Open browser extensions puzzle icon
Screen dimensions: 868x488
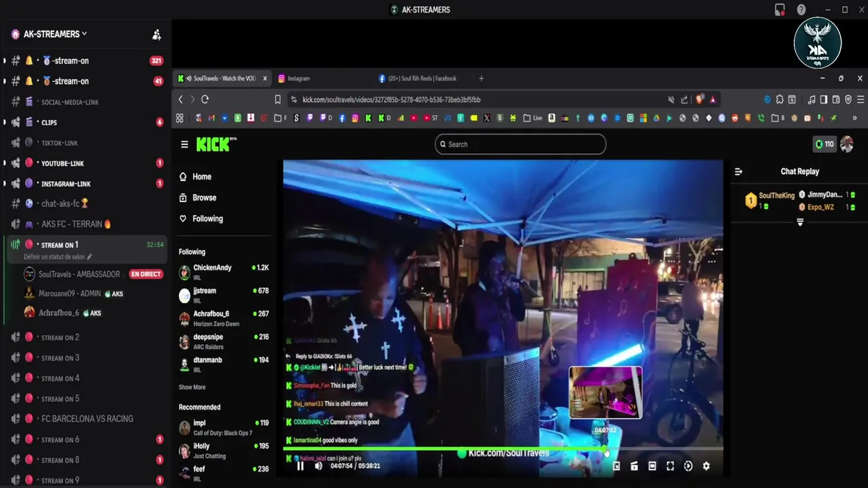click(780, 100)
